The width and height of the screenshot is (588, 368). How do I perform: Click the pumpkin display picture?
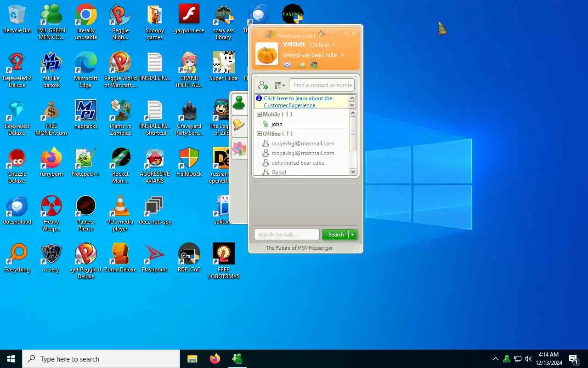267,54
